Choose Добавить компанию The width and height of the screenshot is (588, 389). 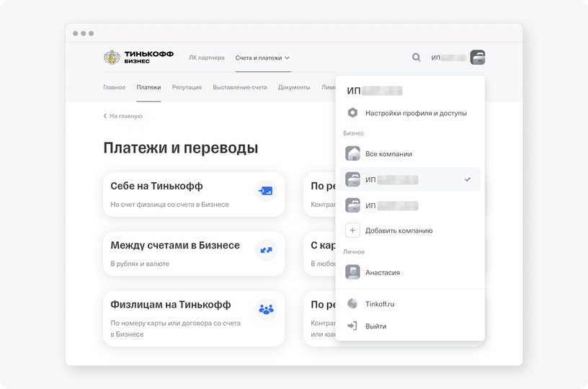point(410,231)
